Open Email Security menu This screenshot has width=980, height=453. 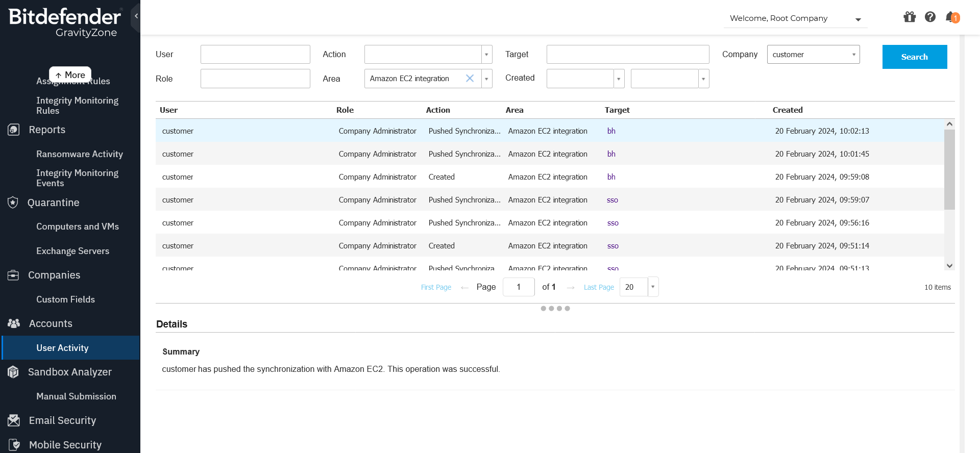62,420
